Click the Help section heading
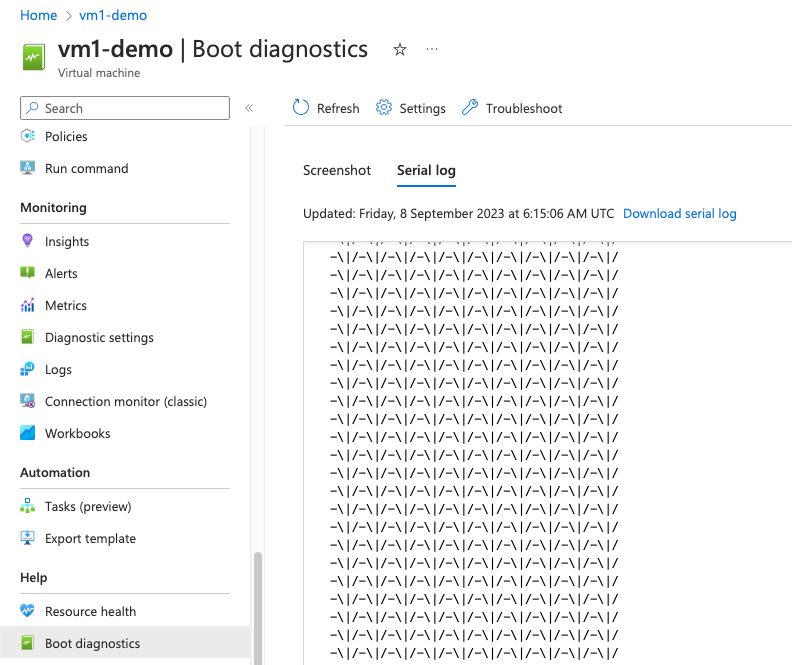Viewport: 792px width, 665px height. (33, 577)
